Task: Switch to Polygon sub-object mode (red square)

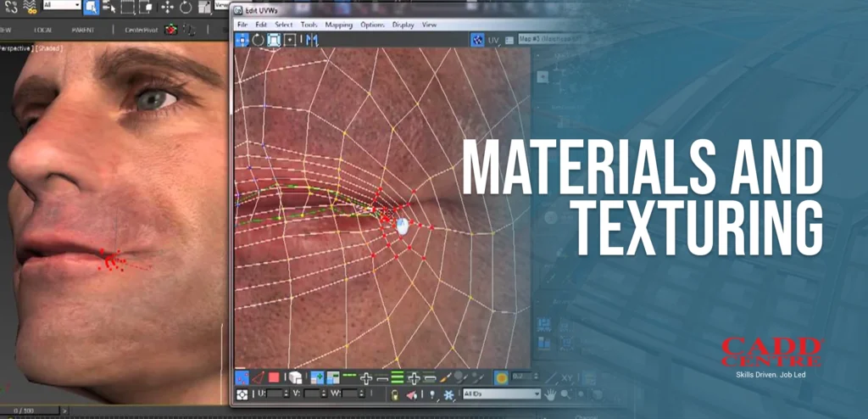Action: coord(275,378)
